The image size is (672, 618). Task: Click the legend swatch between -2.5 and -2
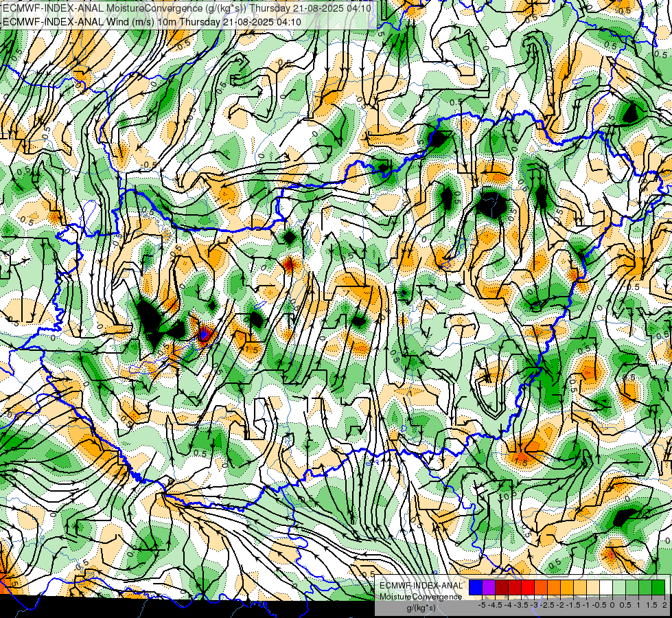point(554,588)
